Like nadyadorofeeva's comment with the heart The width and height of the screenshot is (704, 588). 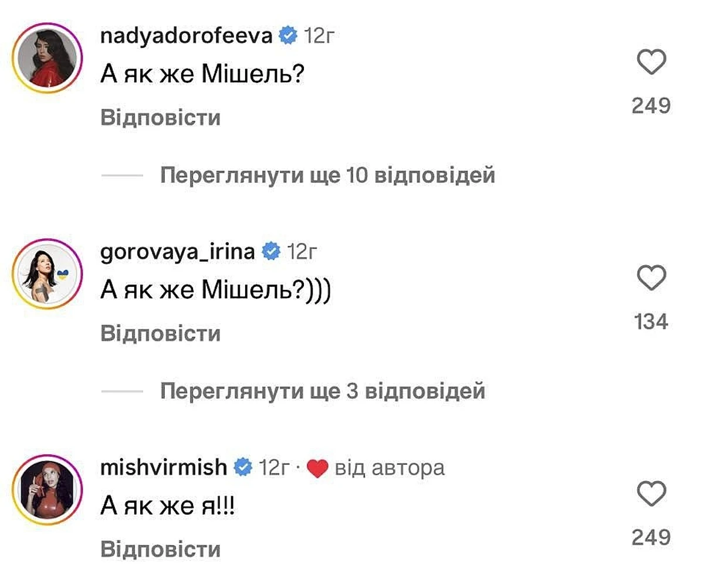651,62
